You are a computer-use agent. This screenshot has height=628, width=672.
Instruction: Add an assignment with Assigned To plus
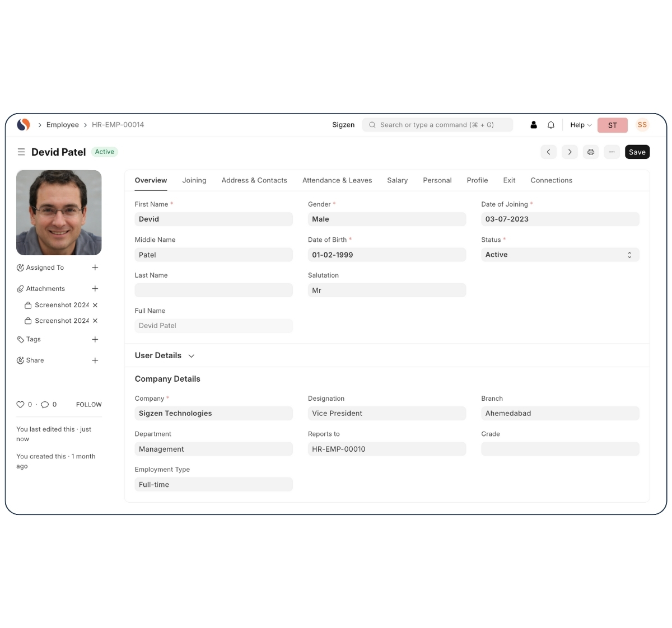[95, 268]
